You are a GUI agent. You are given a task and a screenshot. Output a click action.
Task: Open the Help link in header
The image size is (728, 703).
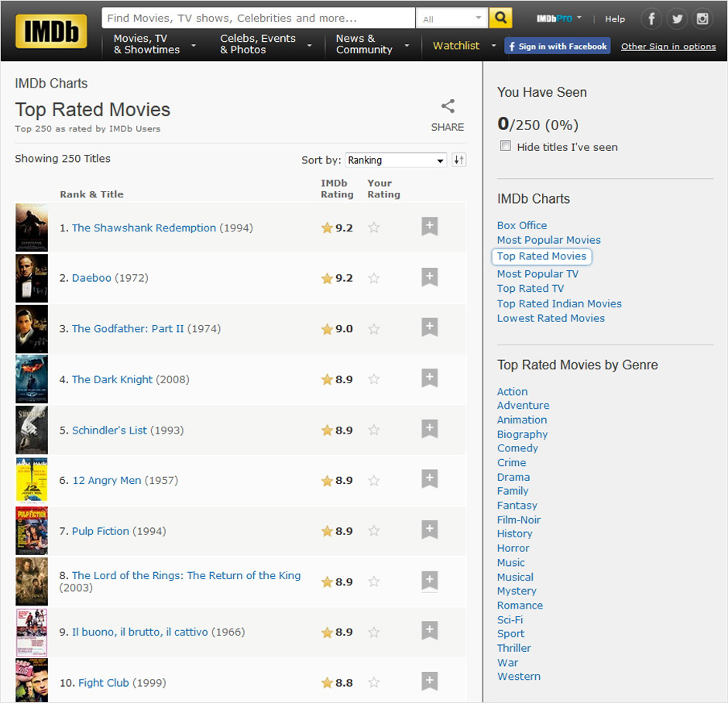(x=615, y=19)
